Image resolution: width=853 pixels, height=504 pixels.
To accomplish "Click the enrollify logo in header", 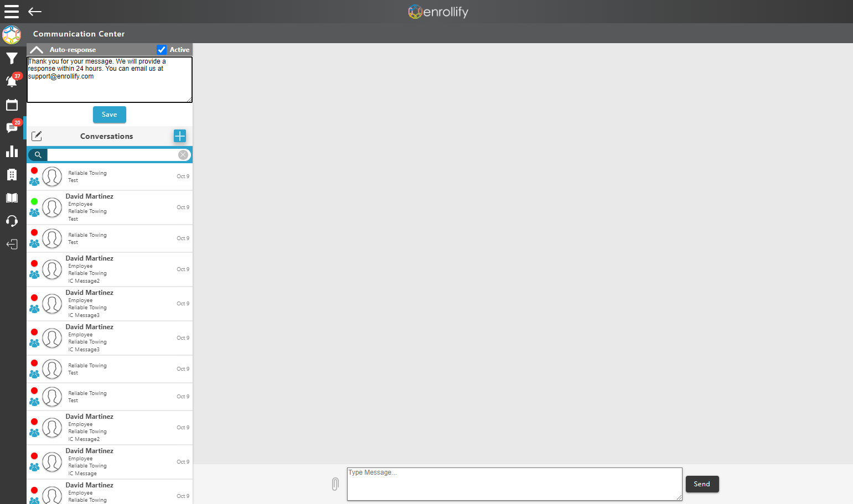I will [438, 12].
